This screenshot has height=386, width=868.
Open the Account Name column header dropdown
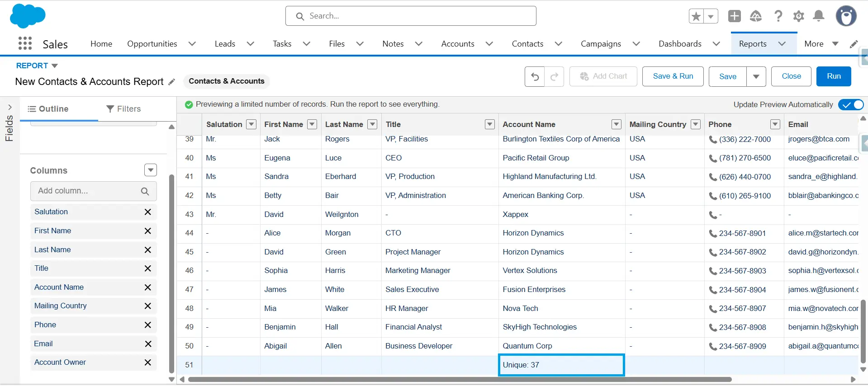point(617,124)
